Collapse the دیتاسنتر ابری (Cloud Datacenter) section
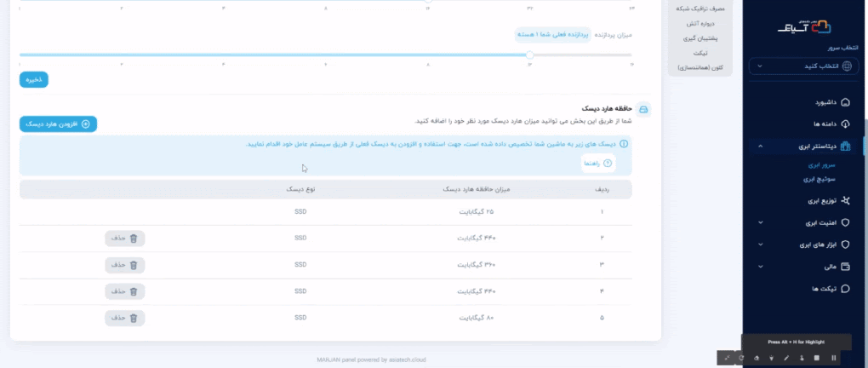Image resolution: width=868 pixels, height=368 pixels. click(760, 147)
